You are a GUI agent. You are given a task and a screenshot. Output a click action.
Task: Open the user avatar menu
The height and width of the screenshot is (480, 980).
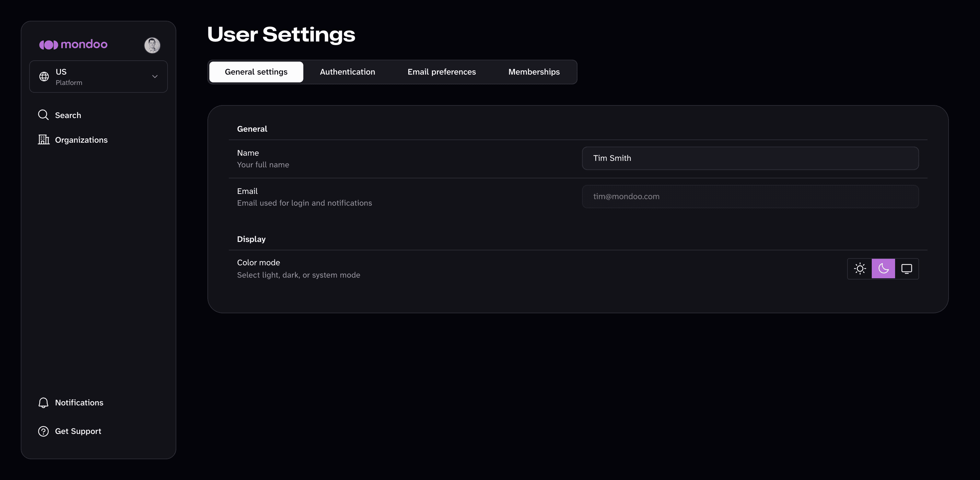(152, 45)
